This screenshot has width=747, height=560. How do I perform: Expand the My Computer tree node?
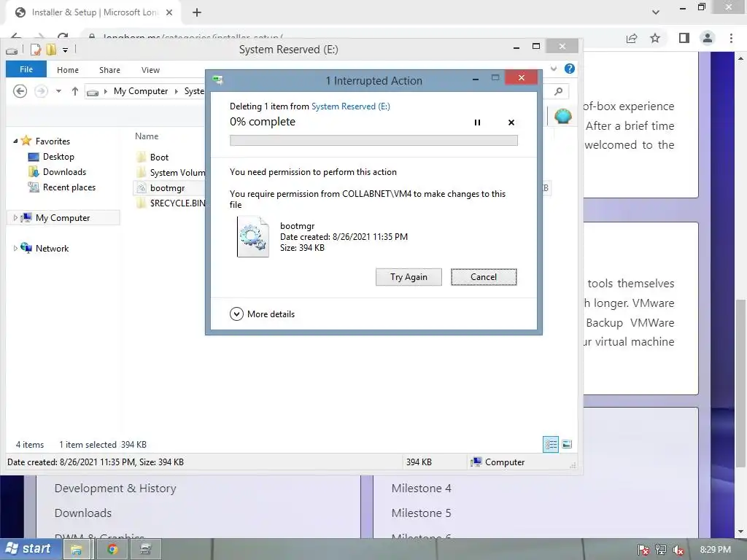point(15,217)
